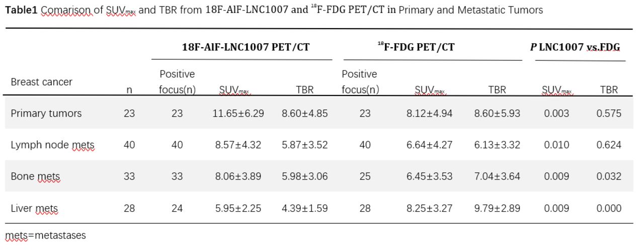The height and width of the screenshot is (250, 644).
Task: Click the Liver mets row label
Action: pos(34,208)
